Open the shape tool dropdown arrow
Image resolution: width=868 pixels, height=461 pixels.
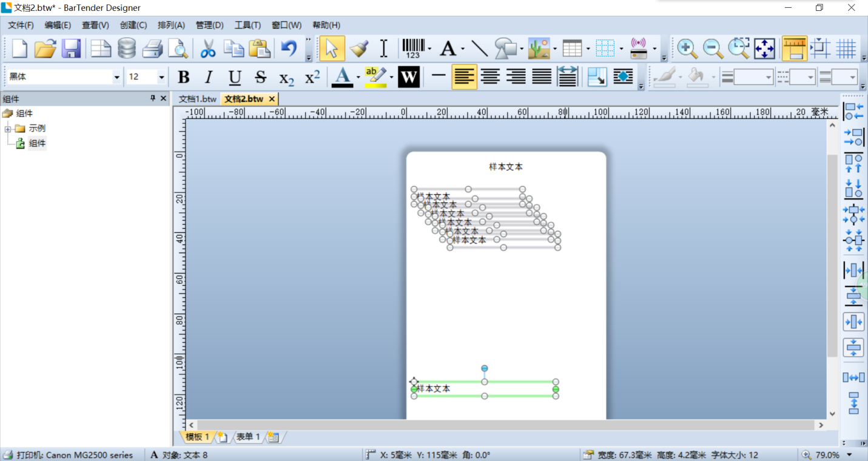522,49
